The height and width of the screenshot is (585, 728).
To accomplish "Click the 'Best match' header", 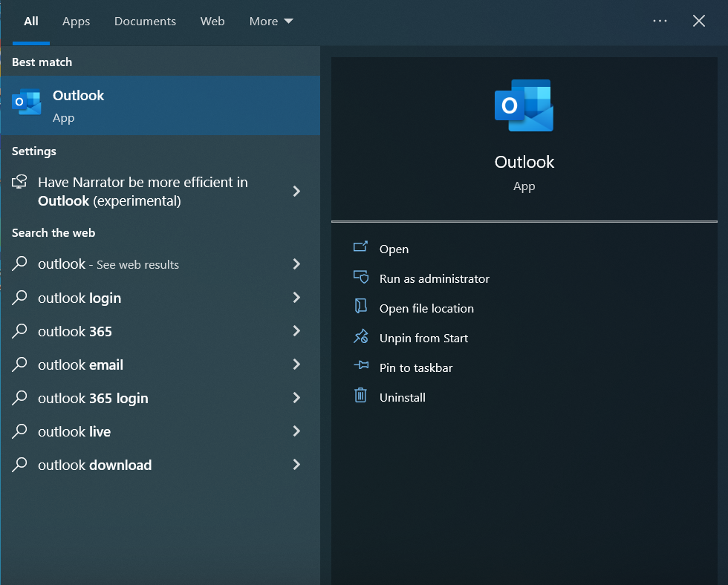I will [42, 62].
